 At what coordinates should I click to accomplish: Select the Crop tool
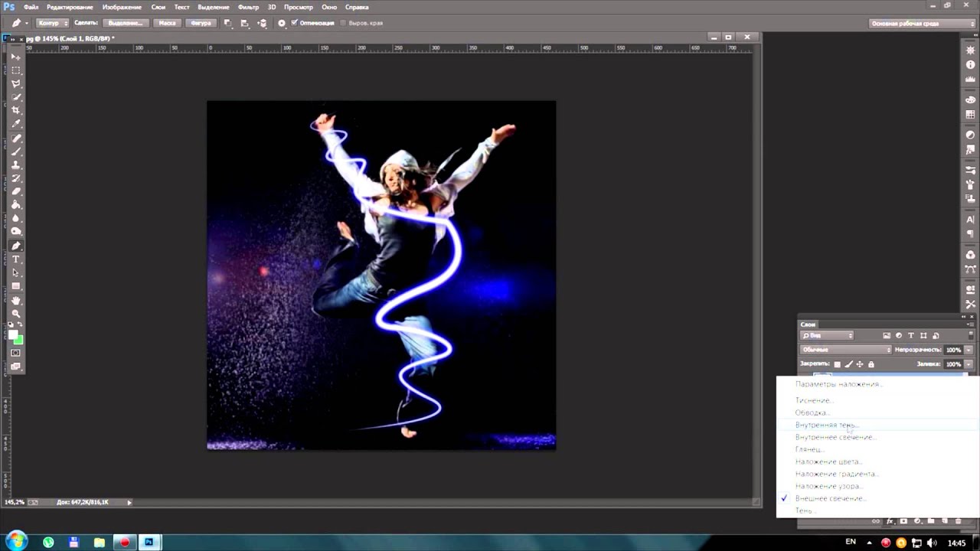tap(16, 110)
